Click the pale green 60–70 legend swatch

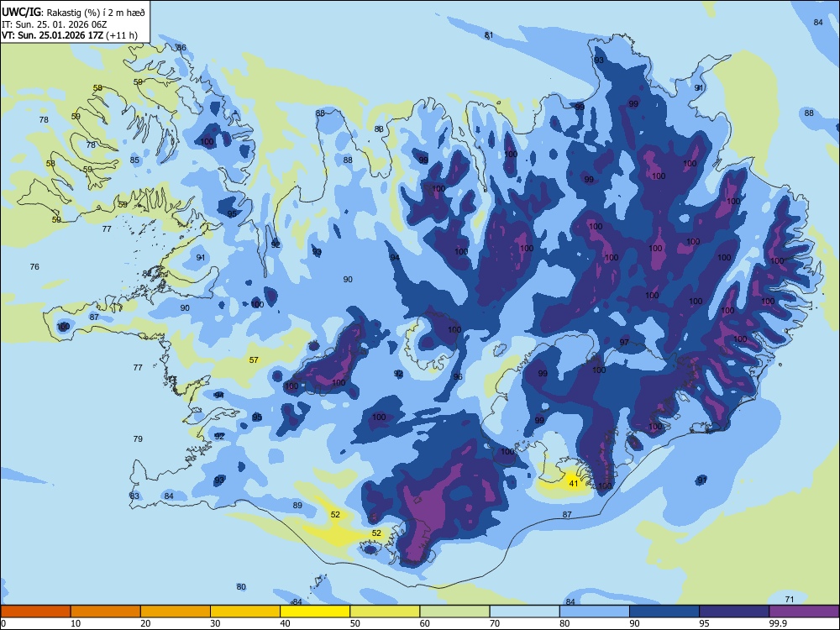[x=454, y=612]
